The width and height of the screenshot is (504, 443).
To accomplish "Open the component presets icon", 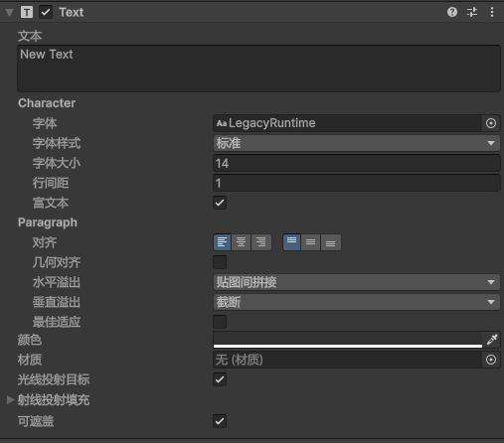I will pos(472,12).
